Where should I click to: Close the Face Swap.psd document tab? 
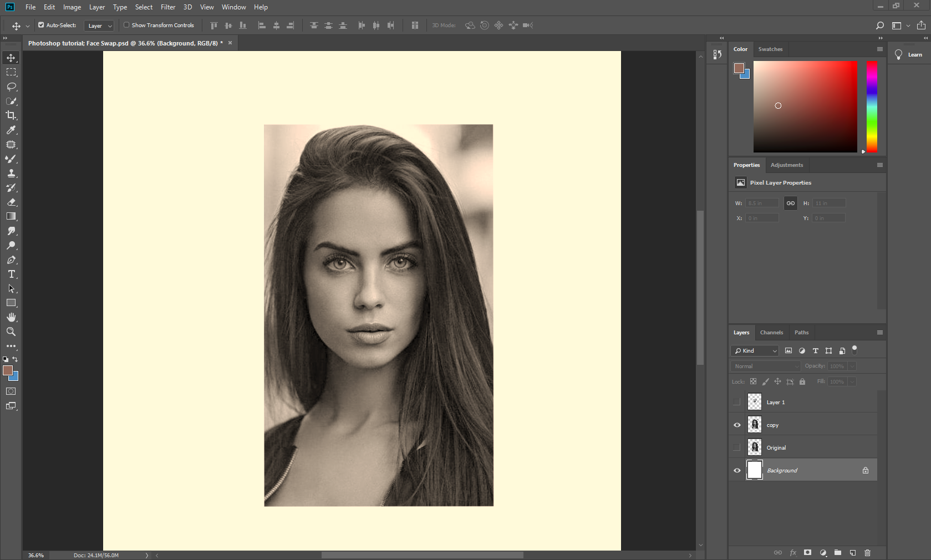tap(230, 43)
